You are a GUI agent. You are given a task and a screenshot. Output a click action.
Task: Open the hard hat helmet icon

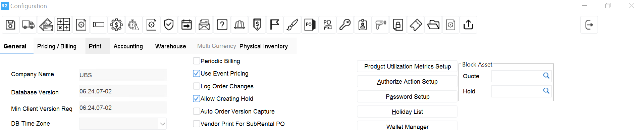click(x=239, y=25)
